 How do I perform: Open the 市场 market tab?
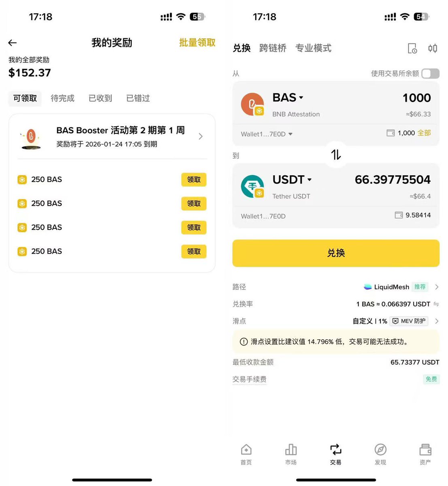[x=291, y=454]
